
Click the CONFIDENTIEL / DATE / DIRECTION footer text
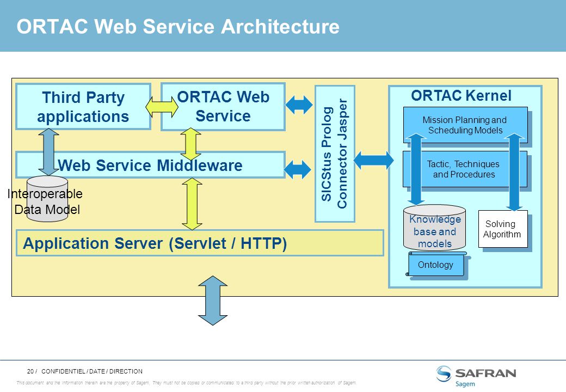pyautogui.click(x=91, y=371)
